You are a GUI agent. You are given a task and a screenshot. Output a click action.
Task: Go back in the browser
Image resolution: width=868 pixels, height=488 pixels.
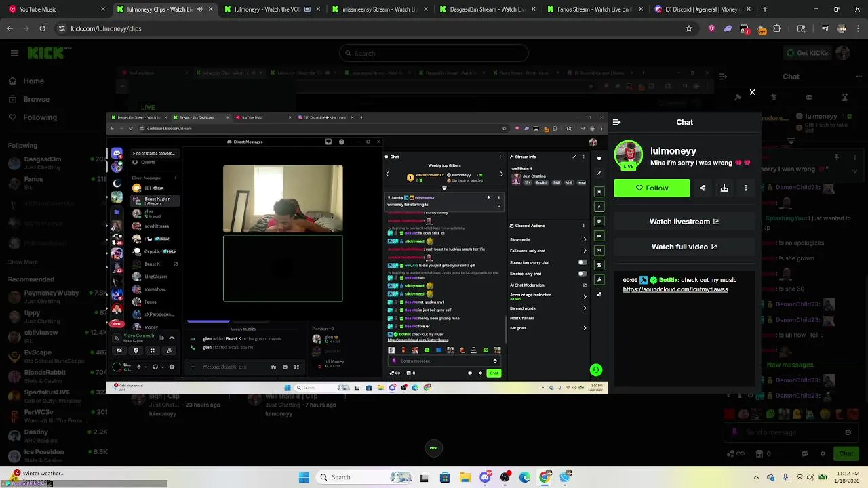coord(10,28)
